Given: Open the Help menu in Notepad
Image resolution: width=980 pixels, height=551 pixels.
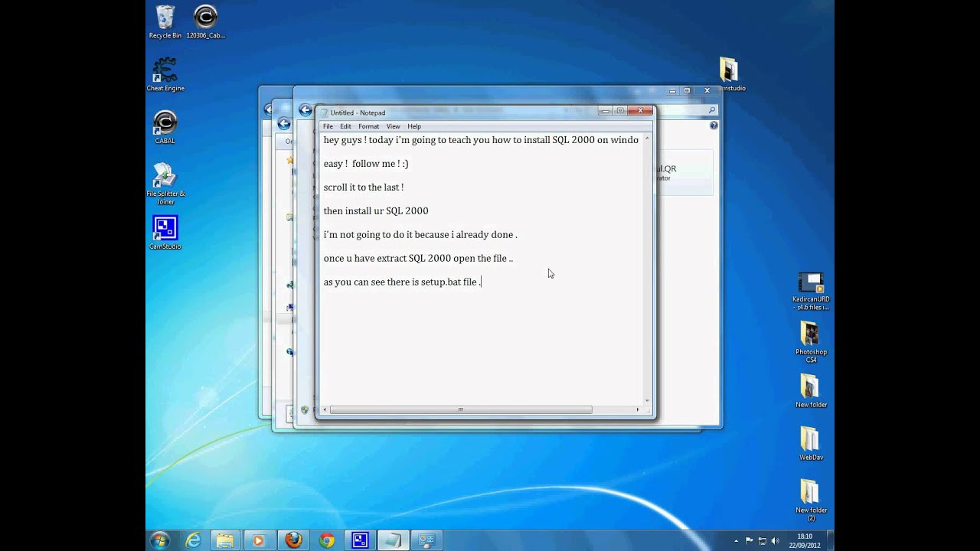Looking at the screenshot, I should point(413,126).
